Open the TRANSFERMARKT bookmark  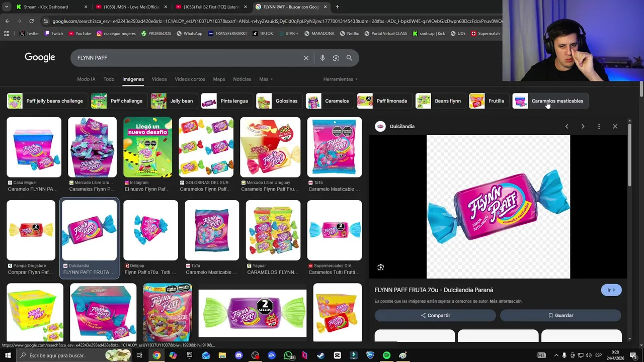(x=227, y=34)
